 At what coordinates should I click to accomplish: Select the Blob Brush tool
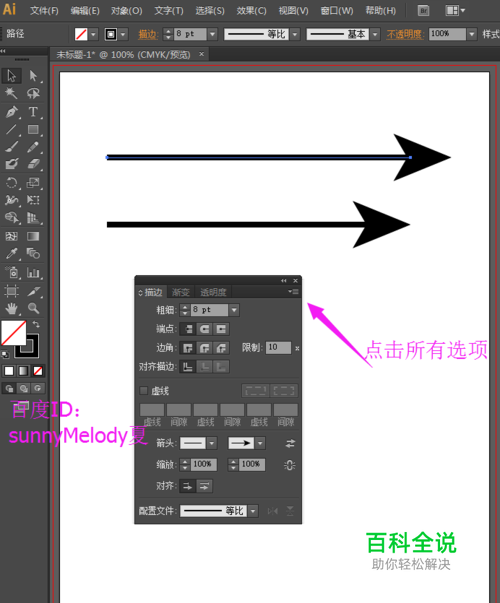(x=12, y=164)
